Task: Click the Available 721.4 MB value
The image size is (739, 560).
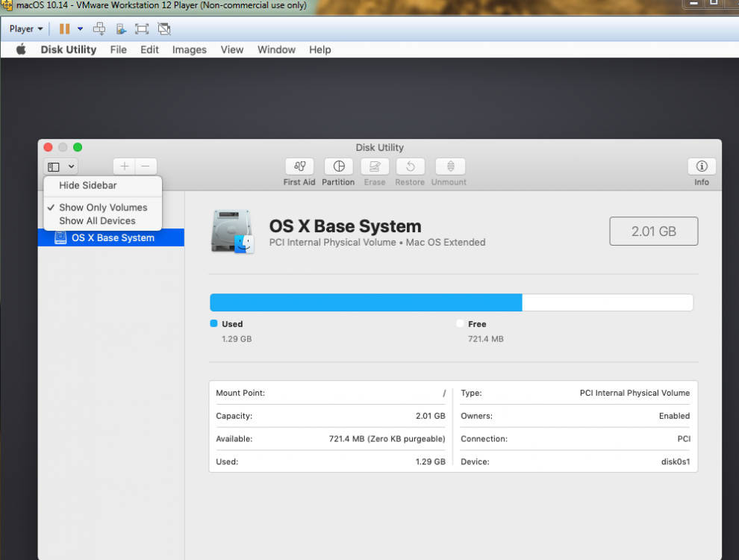Action: coord(387,439)
